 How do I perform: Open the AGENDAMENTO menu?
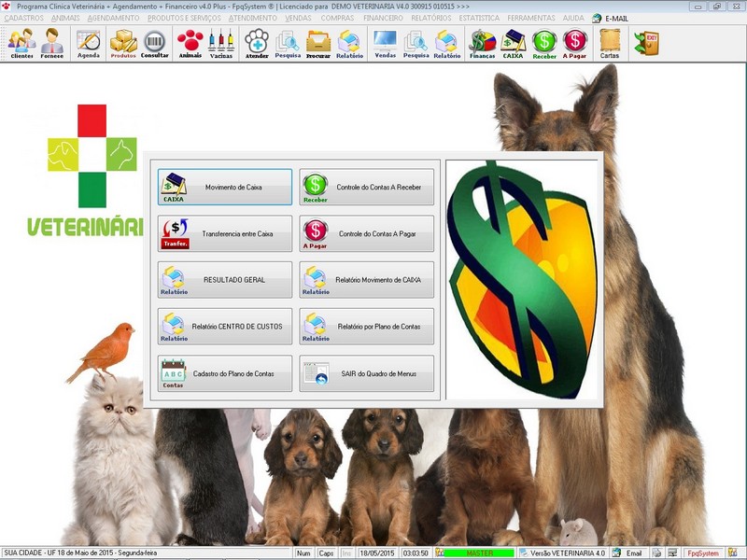pyautogui.click(x=113, y=18)
